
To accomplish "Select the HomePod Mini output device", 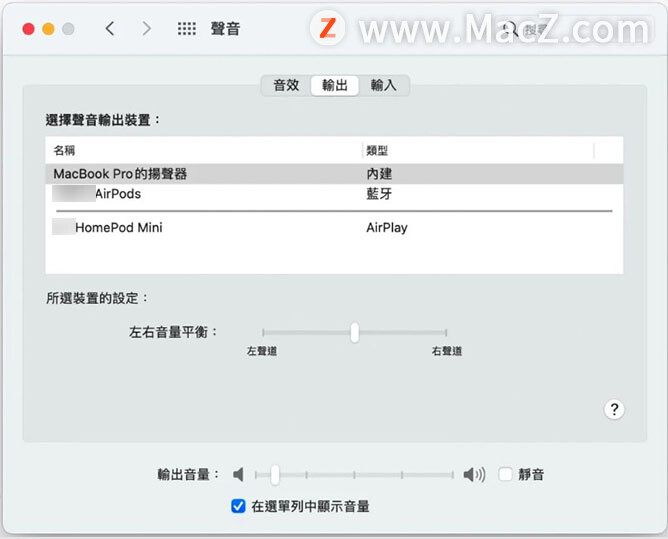I will pyautogui.click(x=334, y=227).
